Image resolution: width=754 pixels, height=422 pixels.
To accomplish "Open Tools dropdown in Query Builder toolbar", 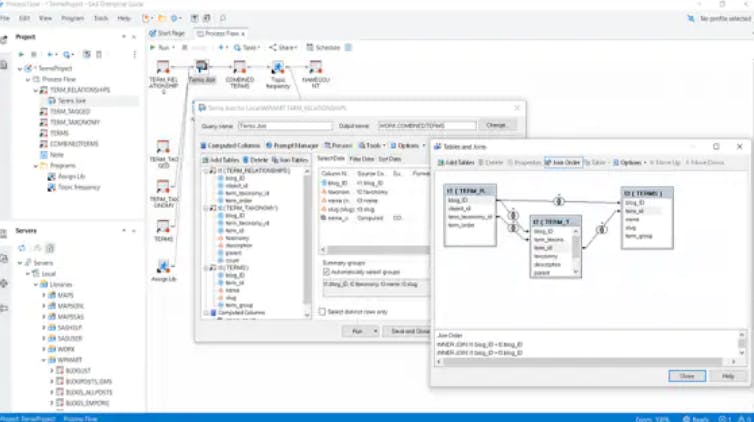I will pyautogui.click(x=372, y=145).
